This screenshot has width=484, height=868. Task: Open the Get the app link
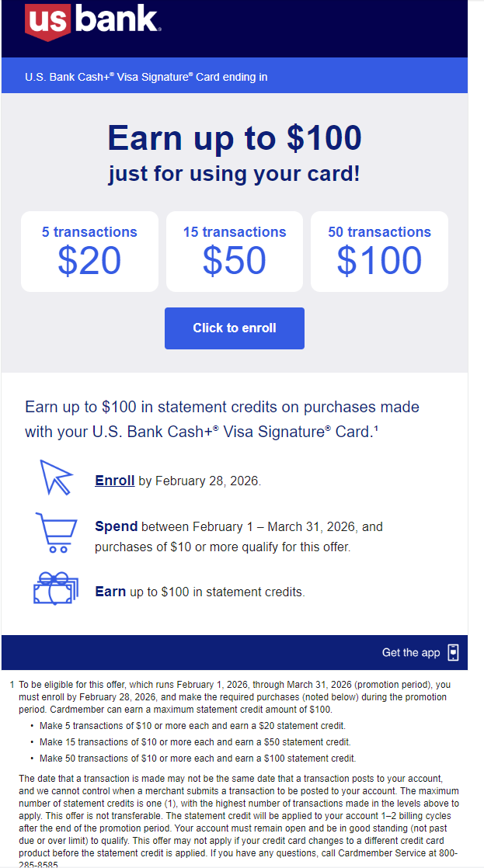point(411,652)
